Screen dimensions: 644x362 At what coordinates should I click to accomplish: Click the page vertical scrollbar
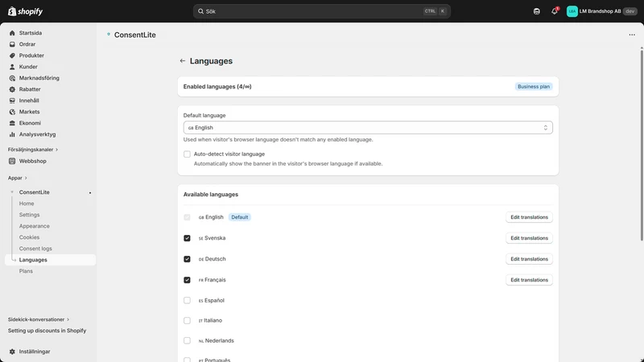click(642, 144)
